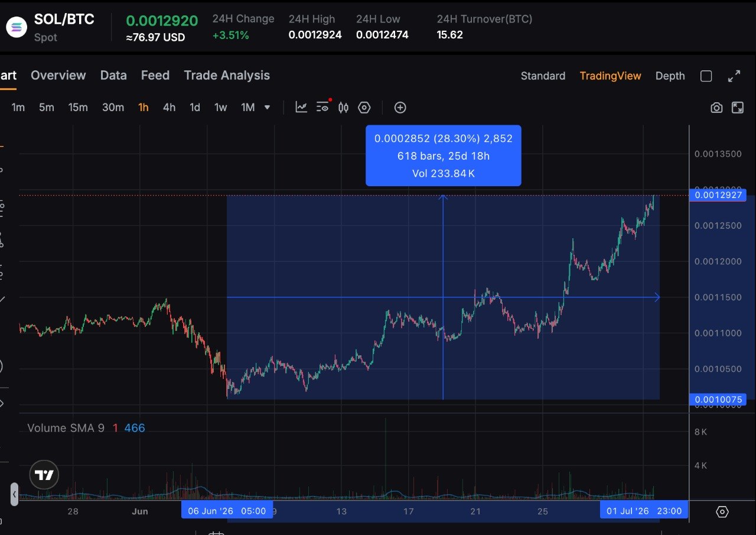The image size is (756, 535).
Task: Click the 24H High value 0.0012924
Action: point(315,34)
